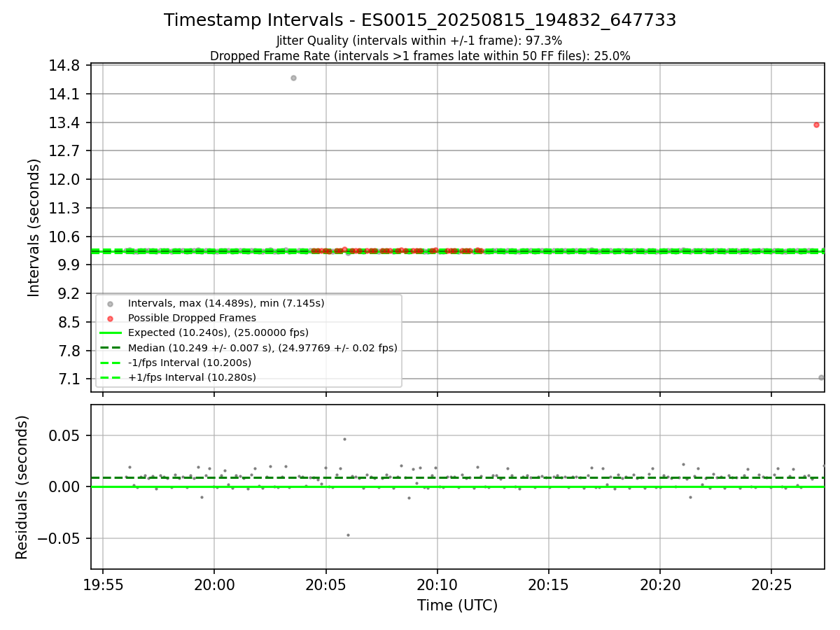Image resolution: width=840 pixels, height=630 pixels.
Task: Click the legend entry '-1/fps Interval (10.200s)'
Action: 190,363
